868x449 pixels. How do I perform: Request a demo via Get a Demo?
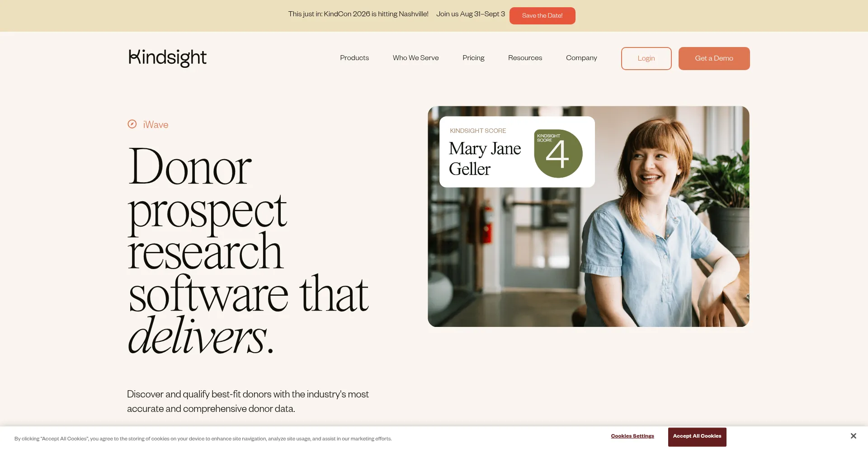[714, 58]
